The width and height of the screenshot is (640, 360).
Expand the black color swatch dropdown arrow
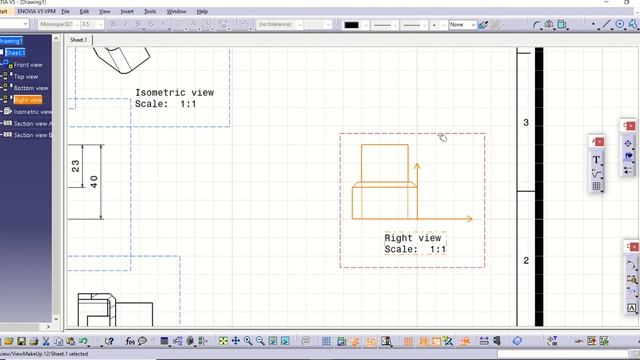[365, 25]
